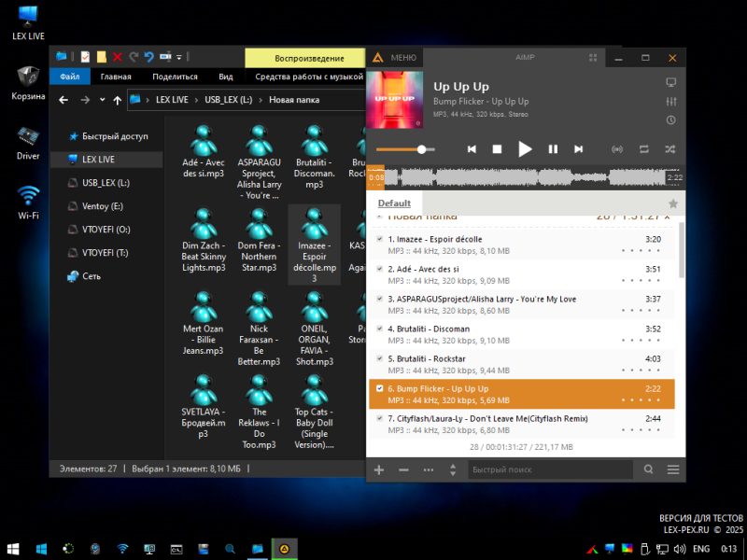The width and height of the screenshot is (747, 560).
Task: Open the Quick Access Toolbar customize dropdown
Action: (179, 57)
